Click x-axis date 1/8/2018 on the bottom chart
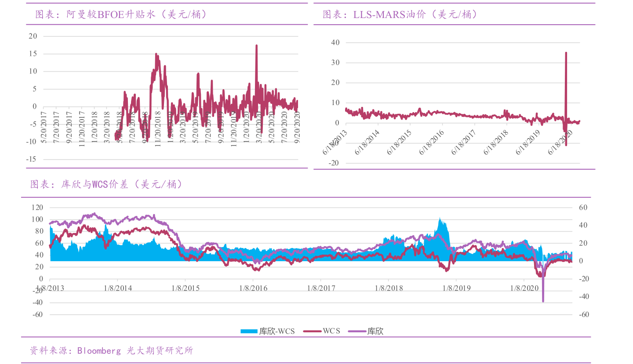 click(x=389, y=288)
